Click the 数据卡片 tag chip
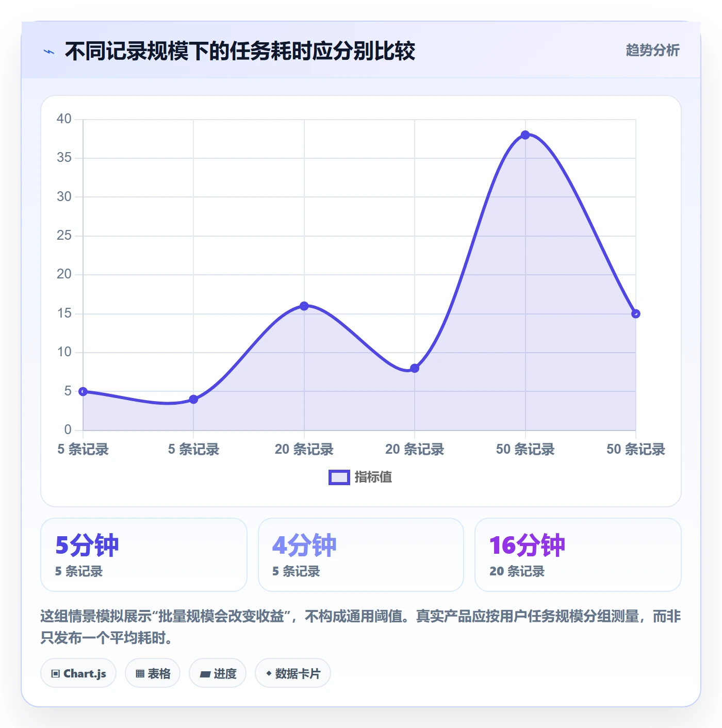The height and width of the screenshot is (728, 722). 293,673
